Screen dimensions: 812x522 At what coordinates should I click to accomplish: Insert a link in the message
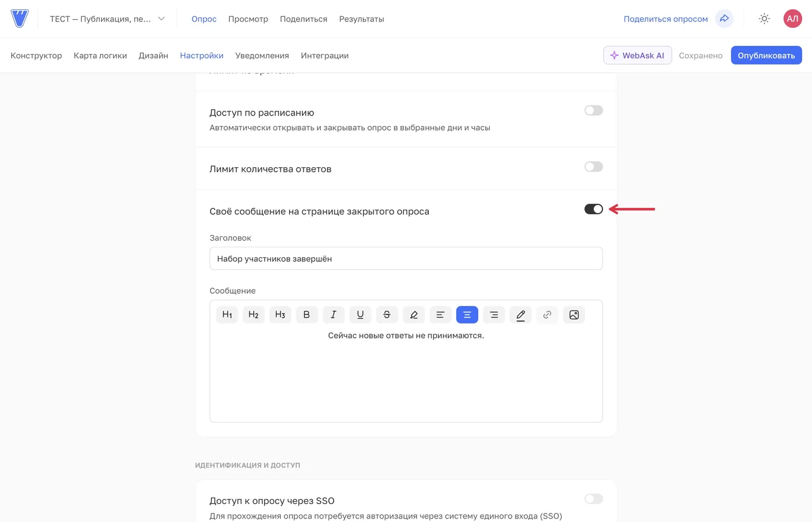point(547,315)
